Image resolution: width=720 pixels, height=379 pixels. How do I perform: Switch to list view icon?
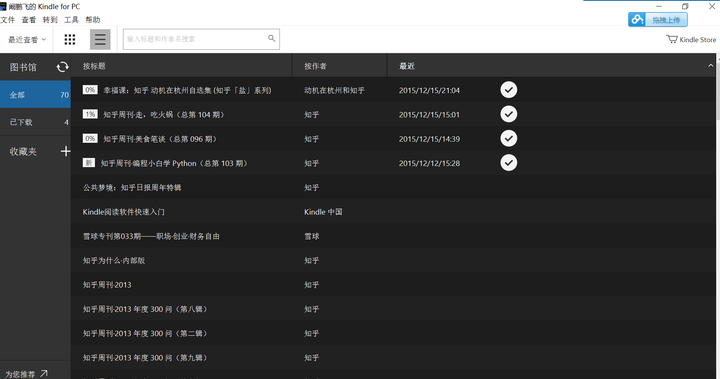click(x=100, y=40)
